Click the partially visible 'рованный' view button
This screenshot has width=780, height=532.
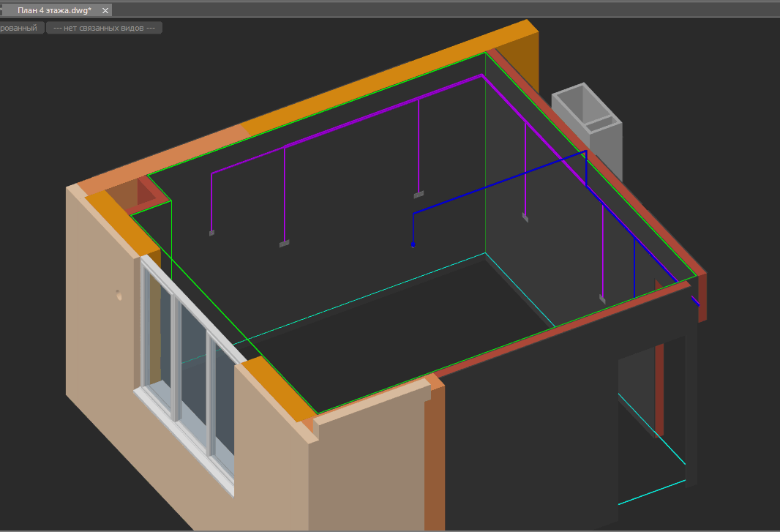tap(18, 28)
